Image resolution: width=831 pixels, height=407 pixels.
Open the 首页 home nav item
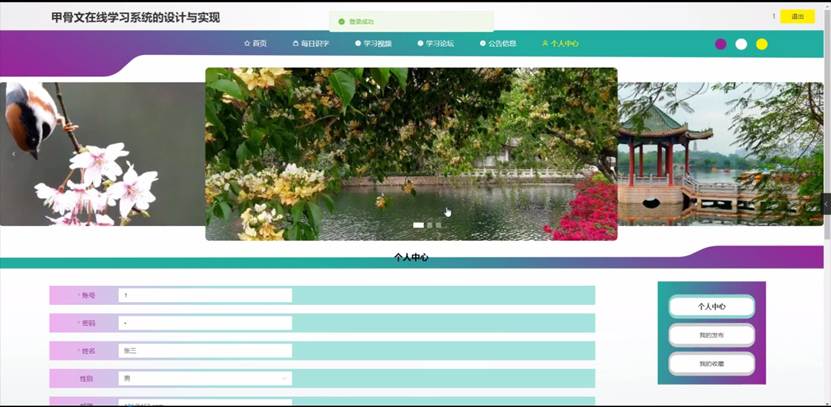coord(255,43)
